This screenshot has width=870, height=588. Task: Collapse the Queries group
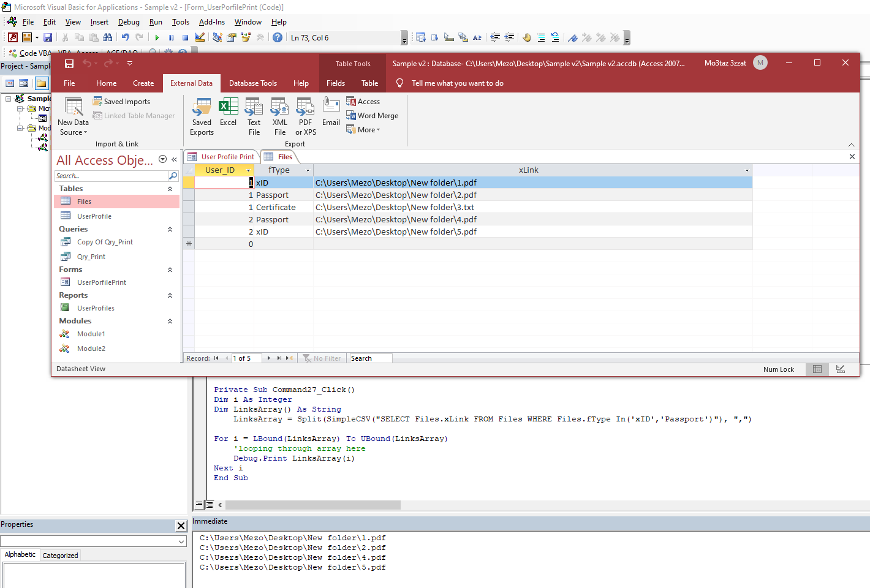point(170,229)
